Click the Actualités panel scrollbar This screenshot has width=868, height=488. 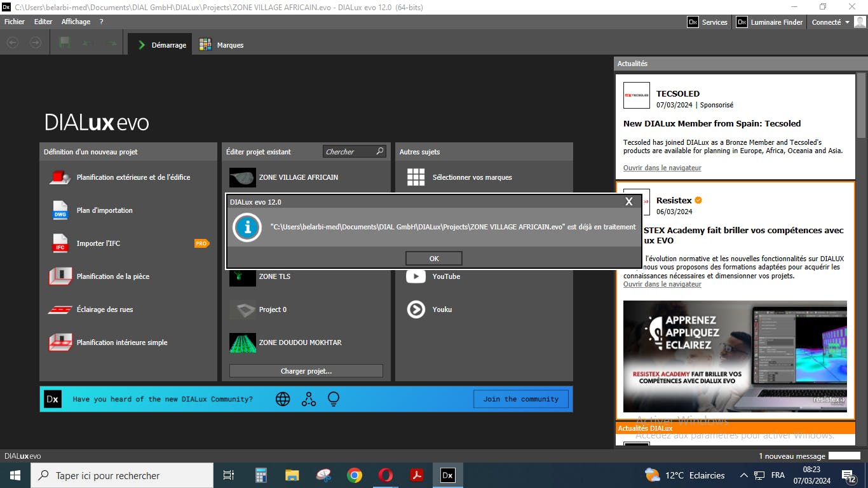(x=862, y=105)
